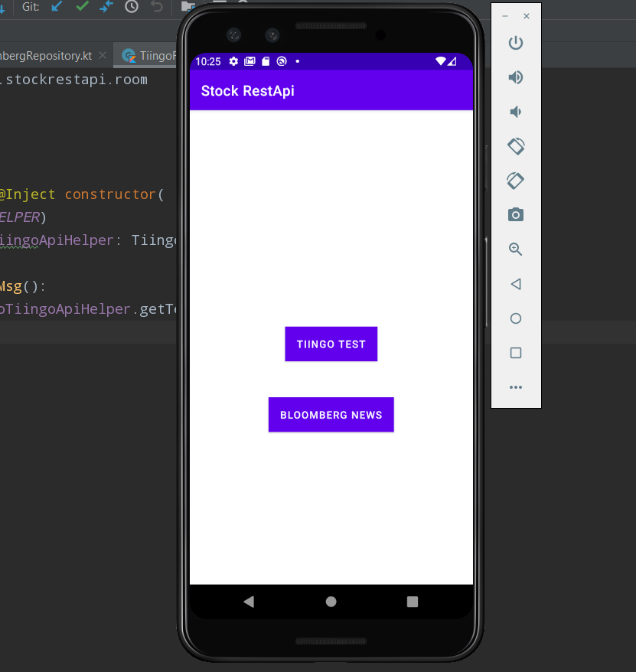This screenshot has width=636, height=672.
Task: Click the Git commit checkmark icon
Action: 83,6
